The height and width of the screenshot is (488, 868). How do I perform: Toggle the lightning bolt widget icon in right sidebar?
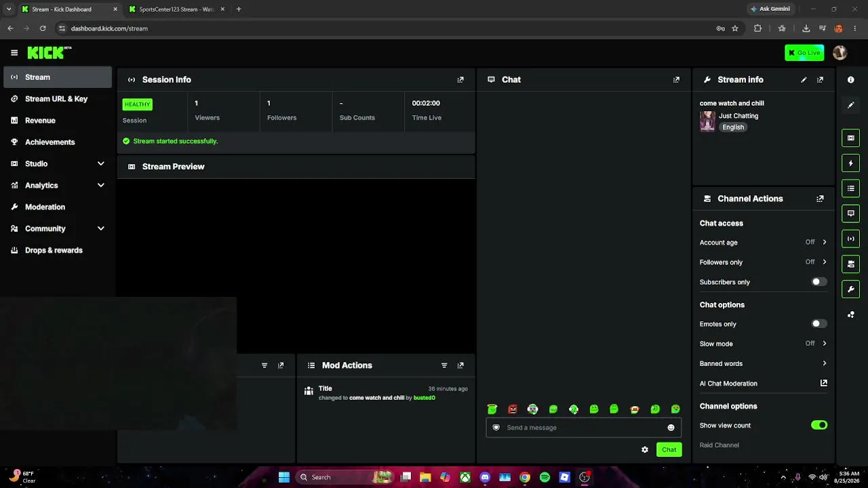[x=850, y=163]
